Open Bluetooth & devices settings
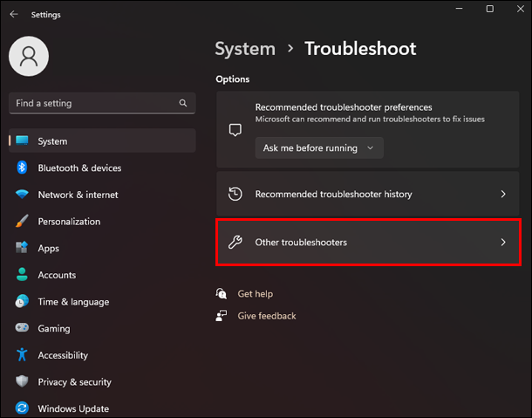Viewport: 532px width, 418px height. point(79,168)
